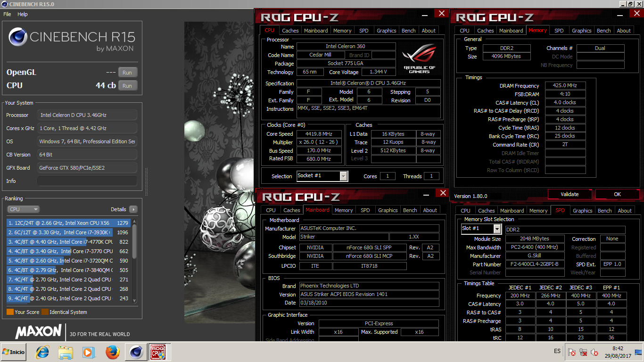The image size is (644, 362).
Task: Click the Multiplier value x 26.0
Action: tap(319, 142)
